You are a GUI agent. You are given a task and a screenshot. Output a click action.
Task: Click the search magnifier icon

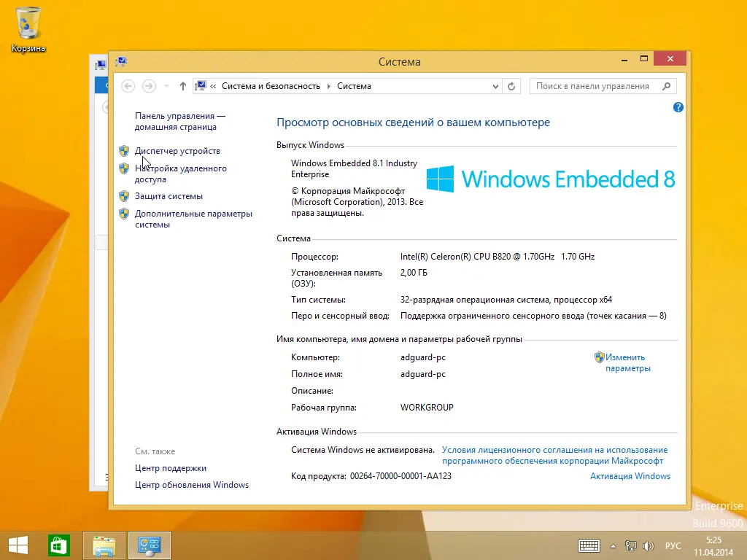666,85
